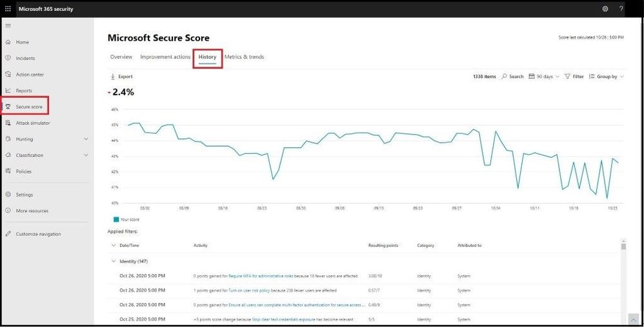The height and width of the screenshot is (327, 644).
Task: Open Reports from sidebar
Action: (x=24, y=90)
